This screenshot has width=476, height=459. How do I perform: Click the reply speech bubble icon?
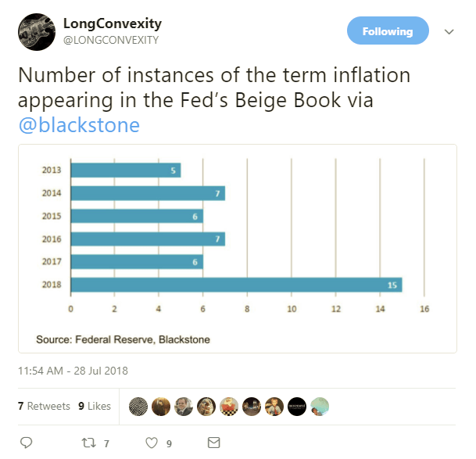coord(26,443)
